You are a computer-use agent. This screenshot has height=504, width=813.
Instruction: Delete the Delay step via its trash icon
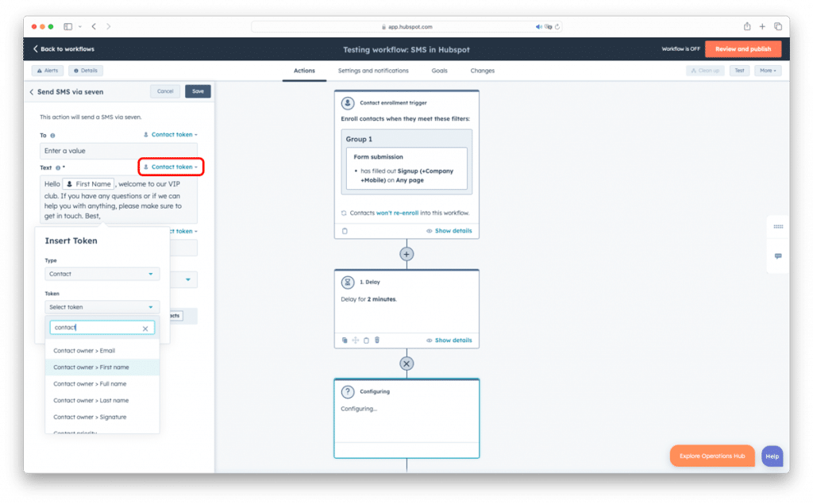pyautogui.click(x=377, y=340)
